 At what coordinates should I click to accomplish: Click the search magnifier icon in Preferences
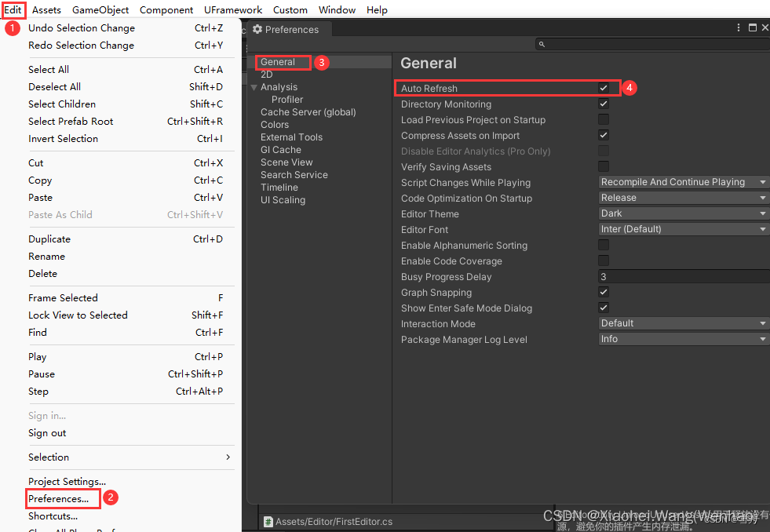click(542, 44)
